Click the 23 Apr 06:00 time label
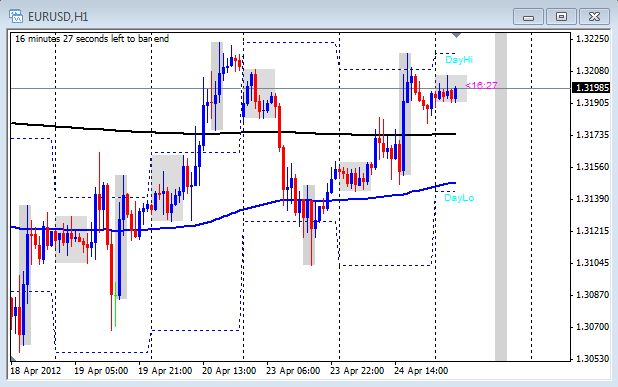Viewport: 618px width, 387px height. pos(293,371)
